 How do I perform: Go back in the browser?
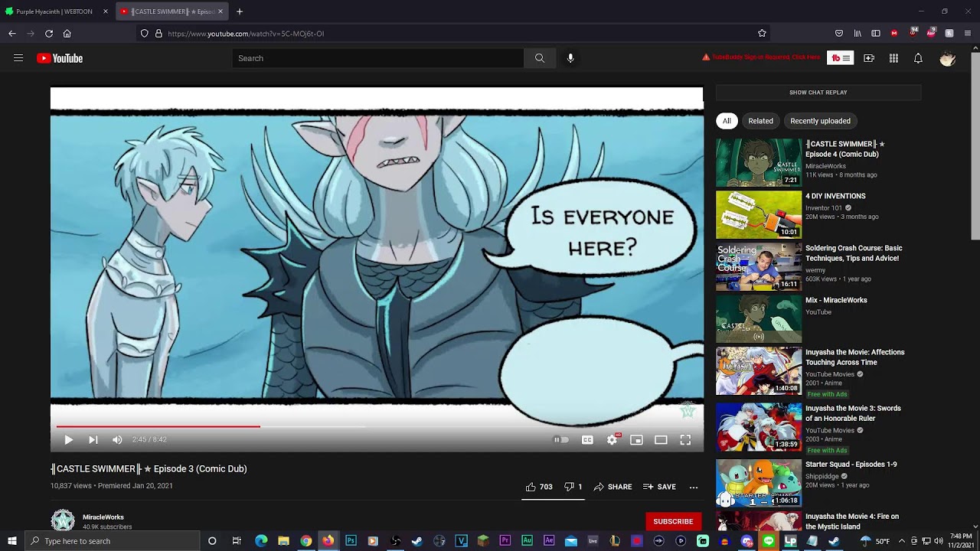coord(12,34)
